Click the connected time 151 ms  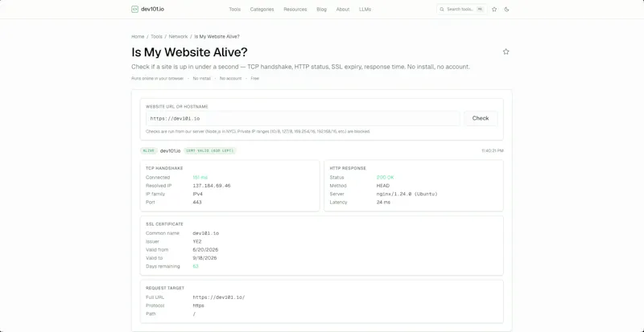pyautogui.click(x=200, y=178)
